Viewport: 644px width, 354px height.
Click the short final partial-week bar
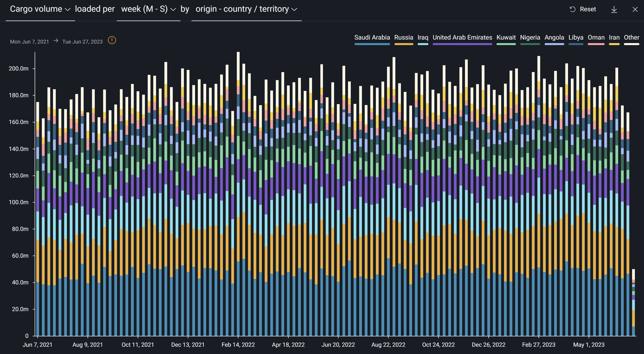633,303
